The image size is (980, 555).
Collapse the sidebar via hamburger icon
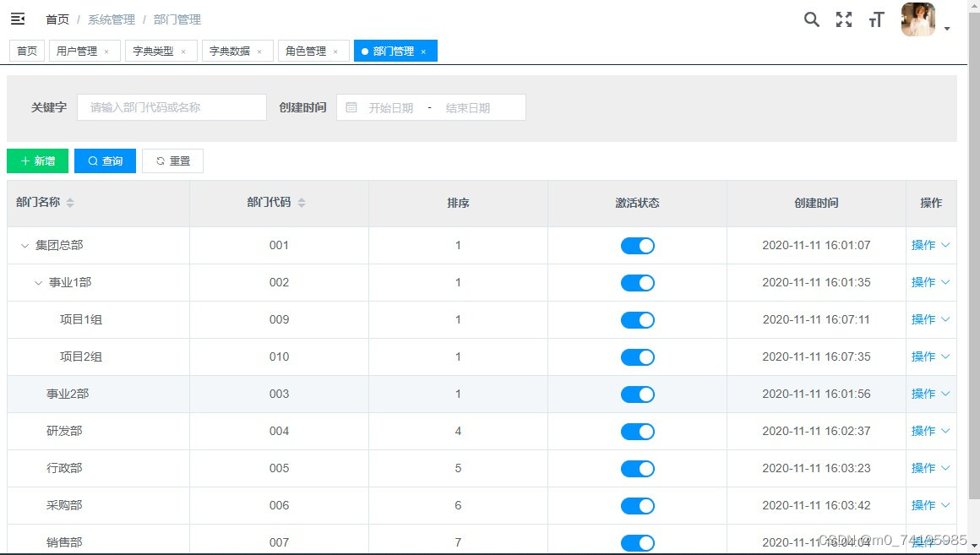pyautogui.click(x=18, y=19)
